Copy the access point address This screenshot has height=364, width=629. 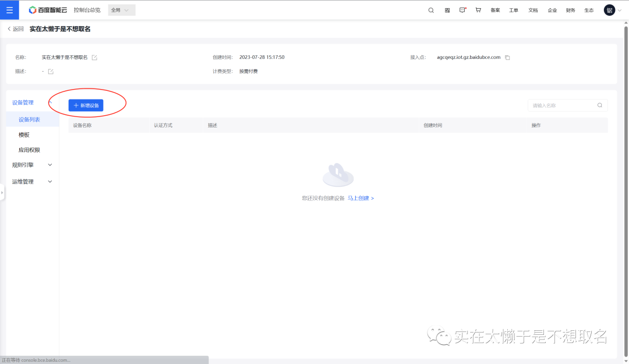point(507,58)
